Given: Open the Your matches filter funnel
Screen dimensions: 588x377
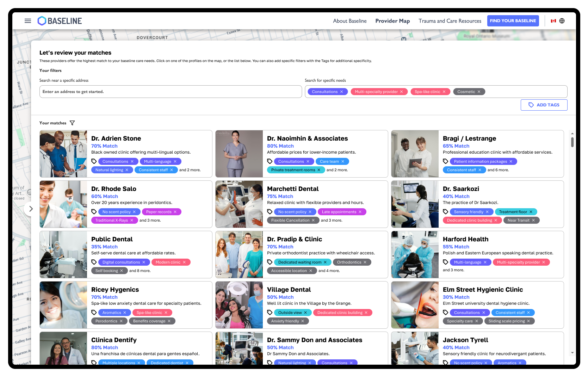Looking at the screenshot, I should coord(72,123).
